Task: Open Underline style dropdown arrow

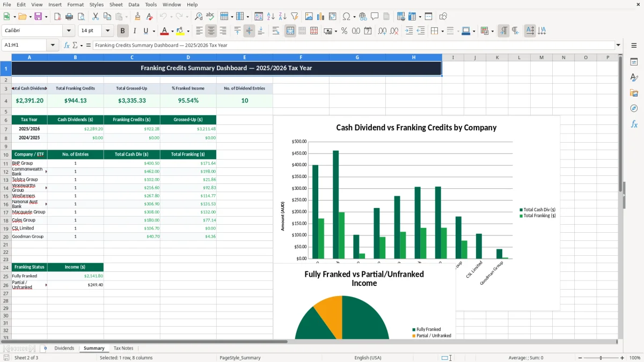Action: 153,31
